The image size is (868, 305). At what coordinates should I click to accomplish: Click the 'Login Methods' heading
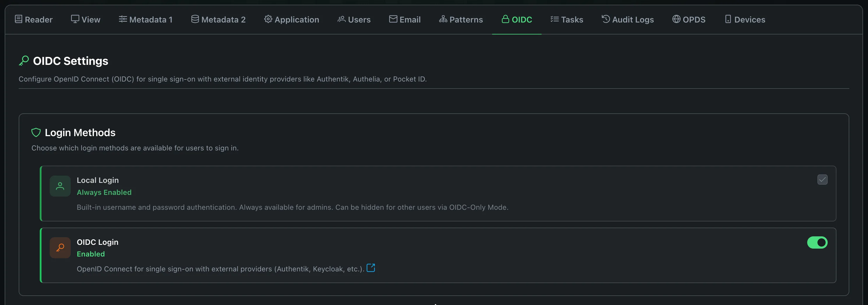click(x=80, y=133)
